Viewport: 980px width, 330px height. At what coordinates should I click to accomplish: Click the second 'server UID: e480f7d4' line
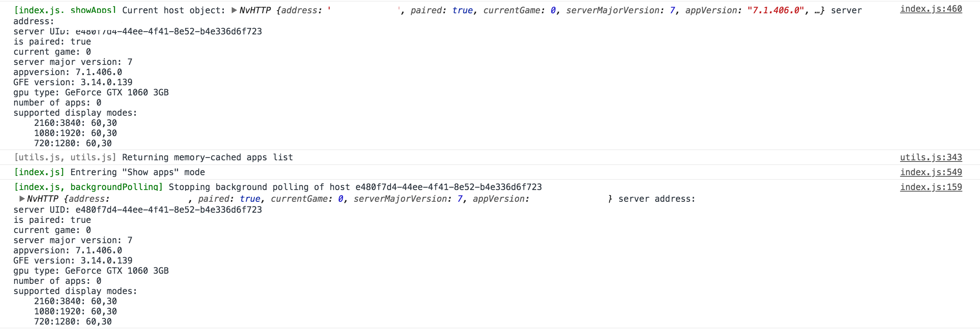click(138, 210)
